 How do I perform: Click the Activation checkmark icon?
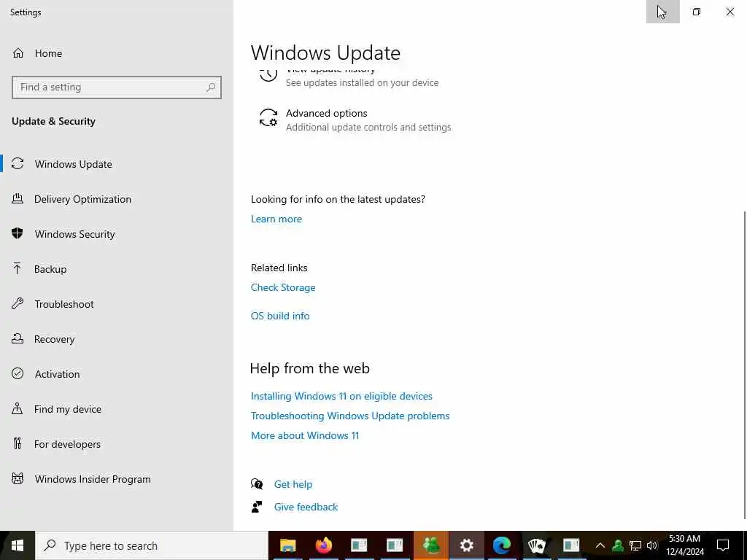click(x=18, y=374)
